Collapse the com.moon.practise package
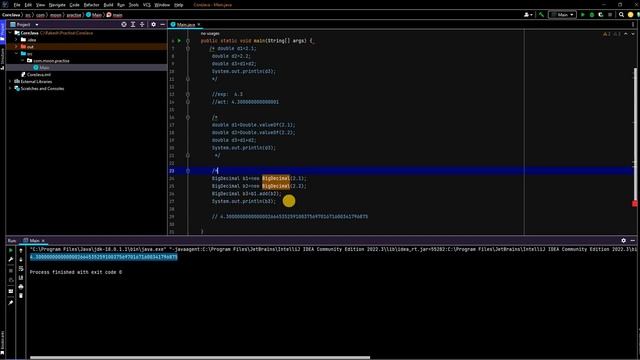This screenshot has width=640, height=360. (x=23, y=60)
